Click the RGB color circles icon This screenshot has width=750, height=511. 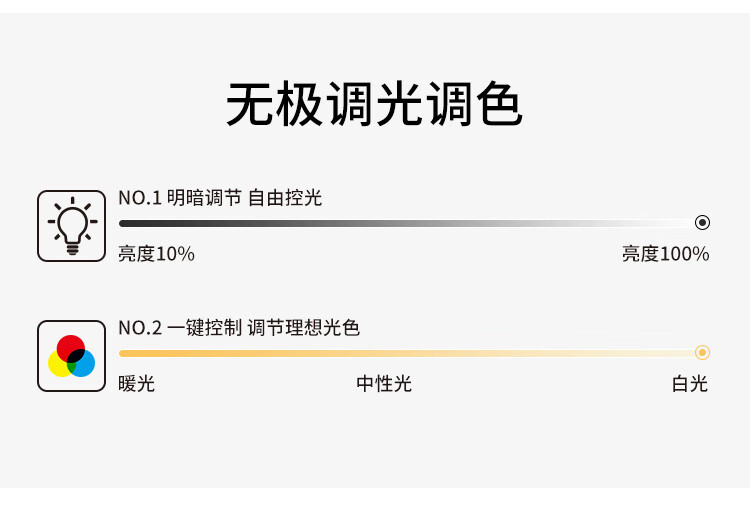[x=71, y=356]
